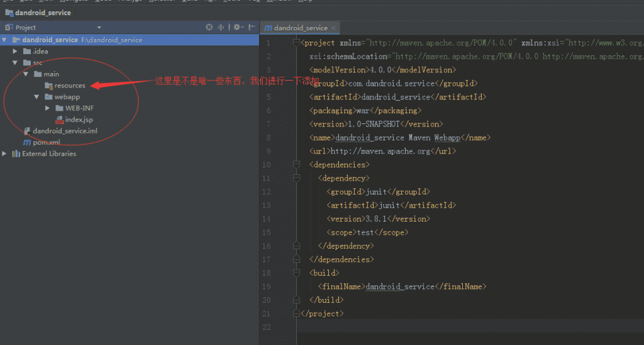Open the Project panel settings gear

(236, 28)
